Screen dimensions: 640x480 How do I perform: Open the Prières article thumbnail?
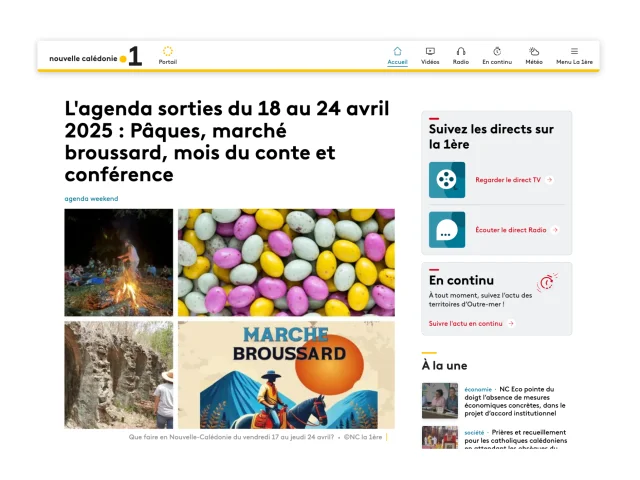[x=440, y=438]
